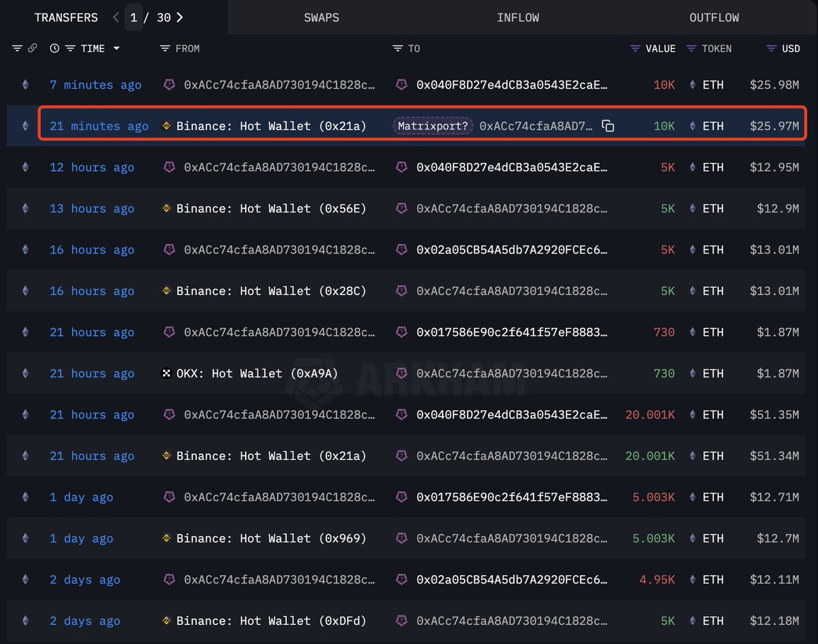Viewport: 818px width, 644px height.
Task: Go to previous transfers page arrow
Action: click(x=116, y=18)
